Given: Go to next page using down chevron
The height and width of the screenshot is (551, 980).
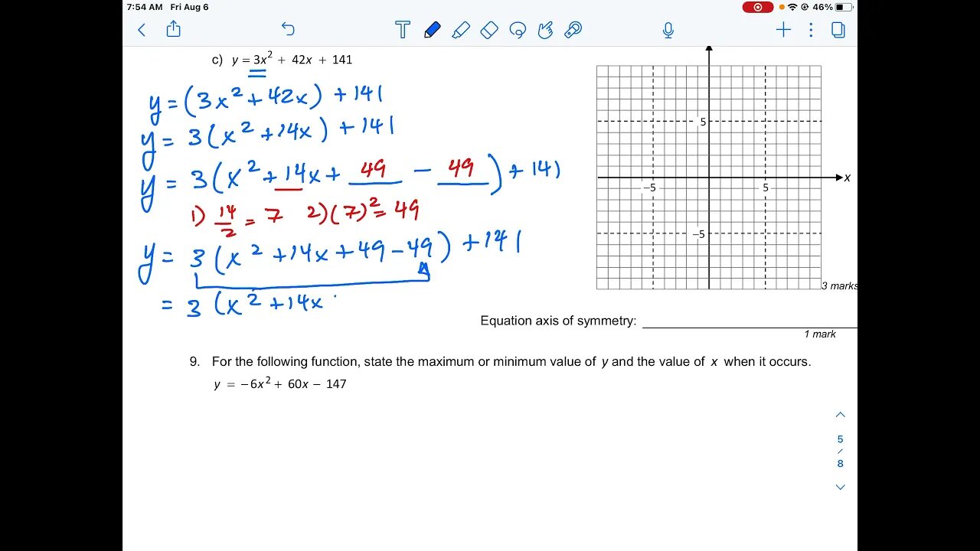Looking at the screenshot, I should [x=840, y=487].
